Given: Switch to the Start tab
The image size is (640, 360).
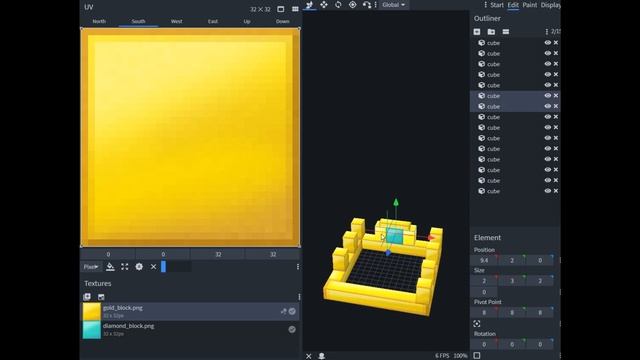Looking at the screenshot, I should [497, 5].
